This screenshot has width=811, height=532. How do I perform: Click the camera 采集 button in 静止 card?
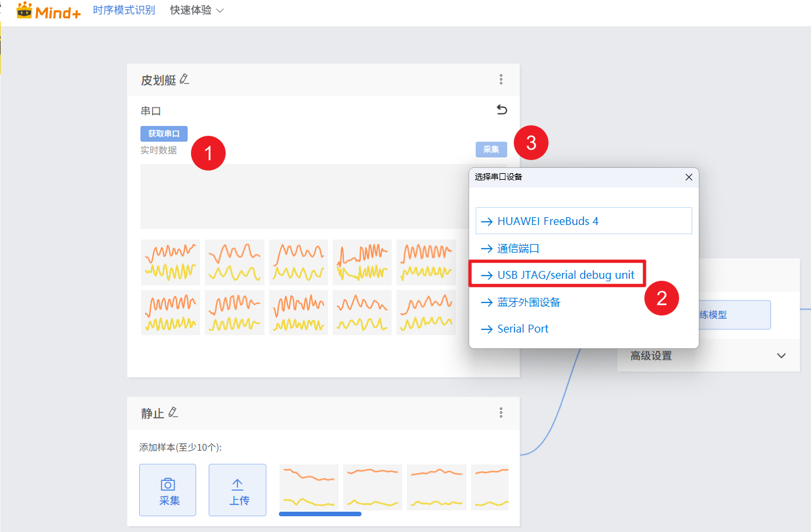tap(167, 490)
